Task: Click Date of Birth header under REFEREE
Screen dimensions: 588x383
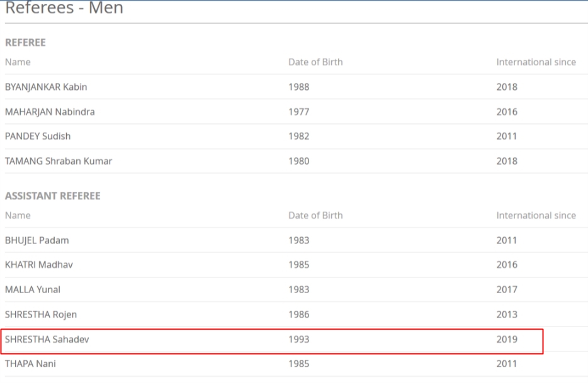Action: tap(315, 62)
